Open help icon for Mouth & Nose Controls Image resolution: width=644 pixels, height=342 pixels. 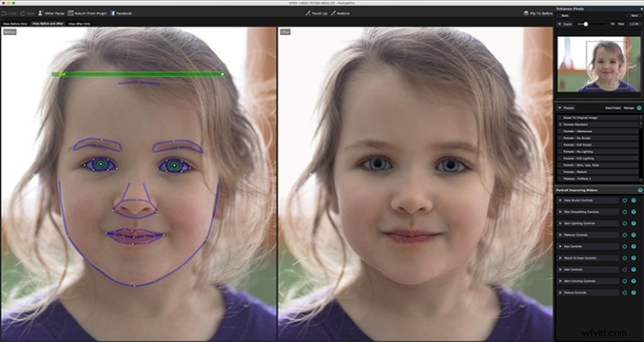(634, 258)
